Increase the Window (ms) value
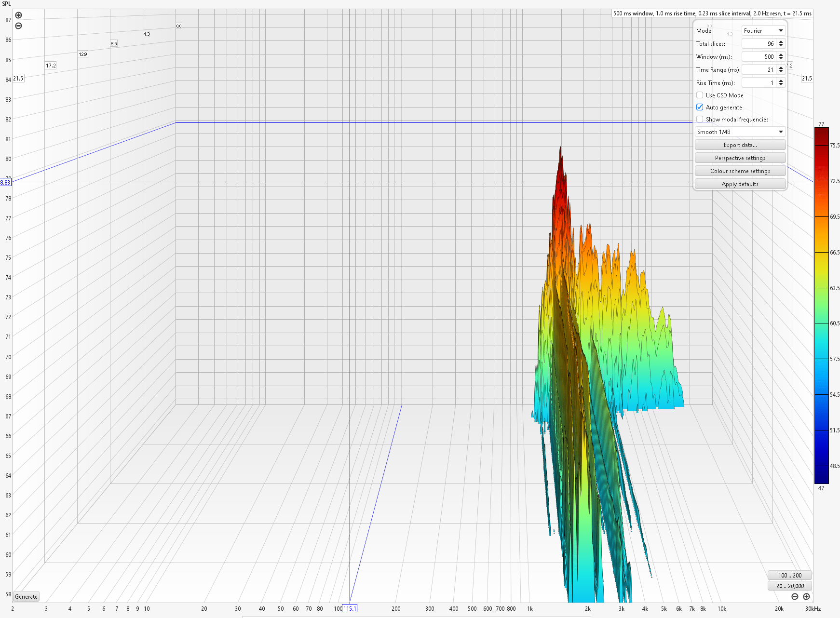The image size is (840, 618). coord(781,54)
